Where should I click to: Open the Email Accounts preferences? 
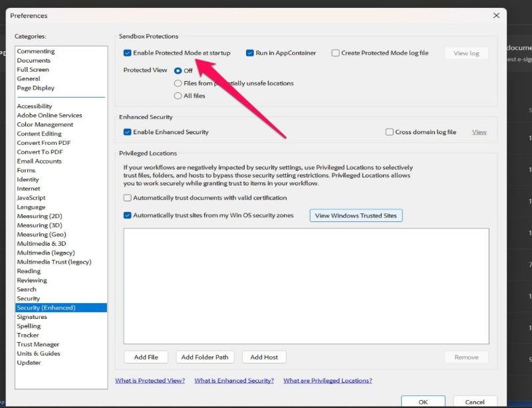click(39, 160)
